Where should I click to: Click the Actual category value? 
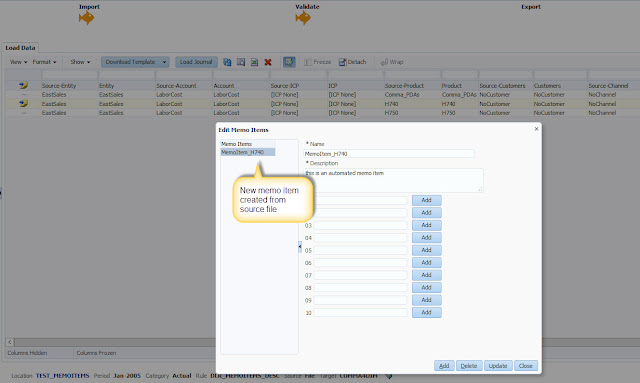[182, 376]
